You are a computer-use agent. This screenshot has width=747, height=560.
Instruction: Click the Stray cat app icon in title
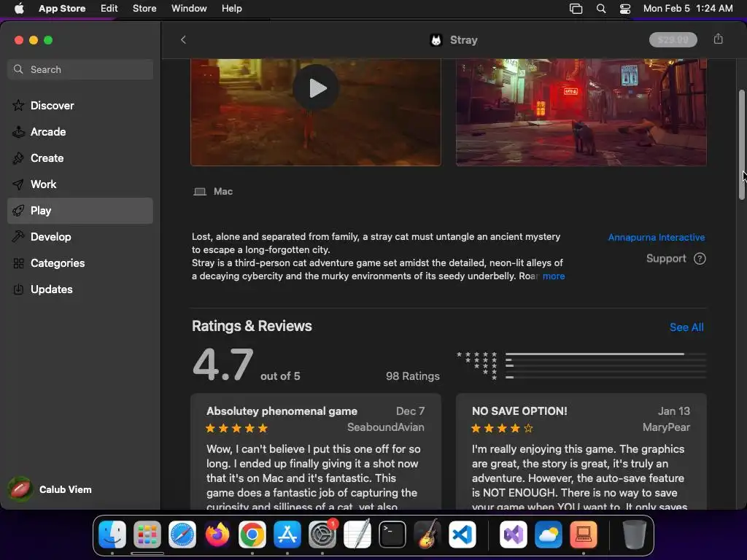click(x=436, y=40)
